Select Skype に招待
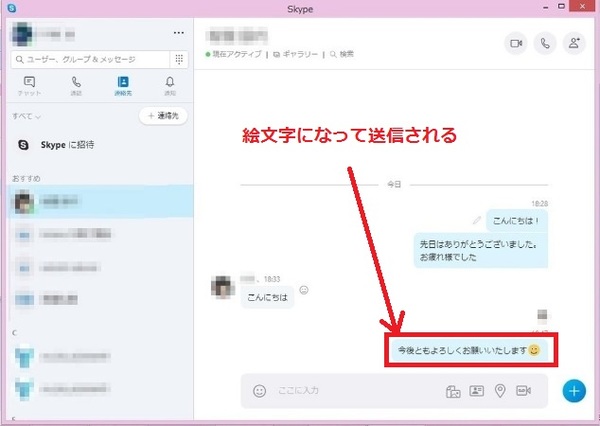600x426 pixels. 67,145
